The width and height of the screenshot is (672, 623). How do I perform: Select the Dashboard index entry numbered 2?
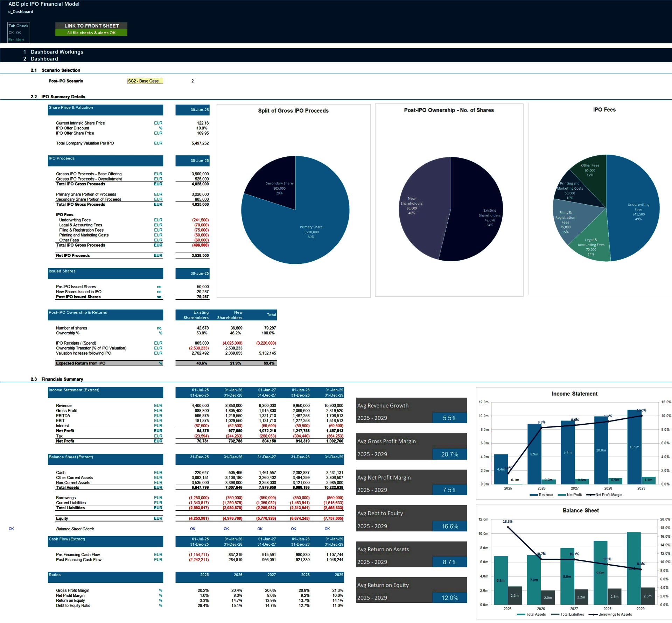point(44,59)
